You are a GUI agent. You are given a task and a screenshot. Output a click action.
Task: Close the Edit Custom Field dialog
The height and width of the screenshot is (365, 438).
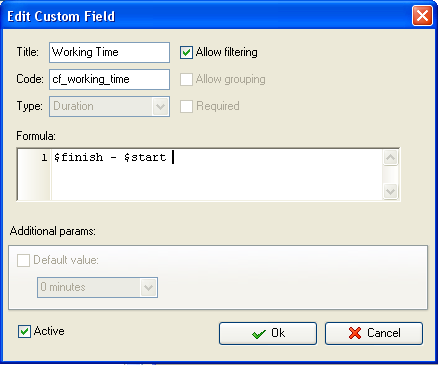pyautogui.click(x=422, y=15)
